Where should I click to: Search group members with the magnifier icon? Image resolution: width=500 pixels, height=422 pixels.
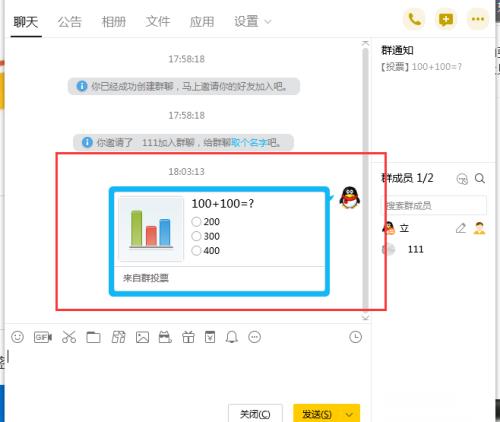click(x=480, y=179)
